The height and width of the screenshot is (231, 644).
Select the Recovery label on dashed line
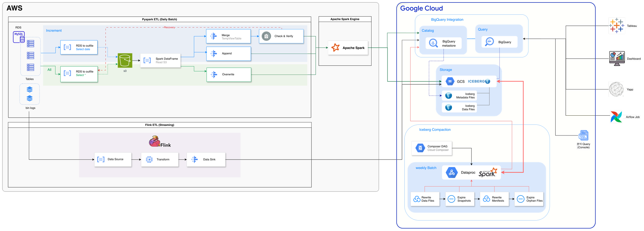pyautogui.click(x=169, y=27)
